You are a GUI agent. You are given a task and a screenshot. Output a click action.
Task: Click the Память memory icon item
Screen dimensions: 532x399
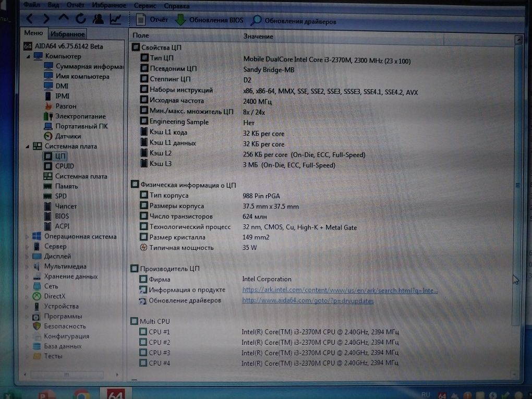point(48,186)
